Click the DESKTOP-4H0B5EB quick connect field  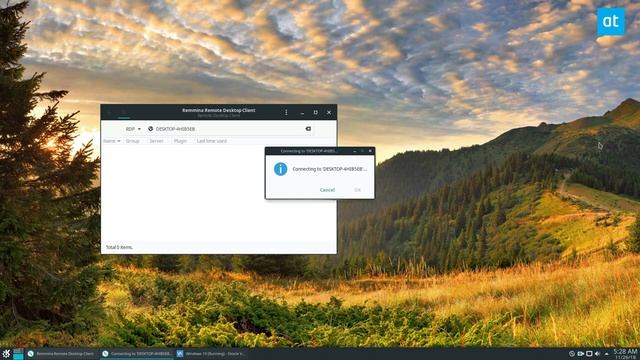tap(230, 129)
